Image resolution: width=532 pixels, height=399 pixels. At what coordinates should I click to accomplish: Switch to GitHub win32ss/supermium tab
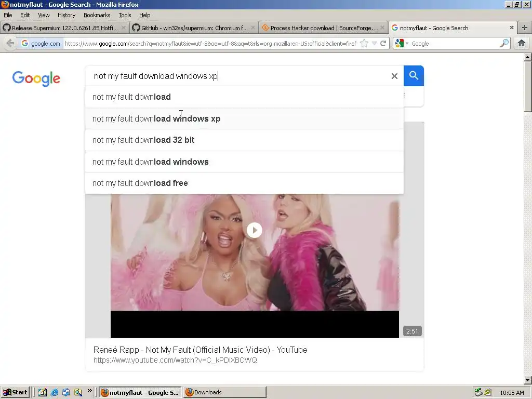point(194,28)
